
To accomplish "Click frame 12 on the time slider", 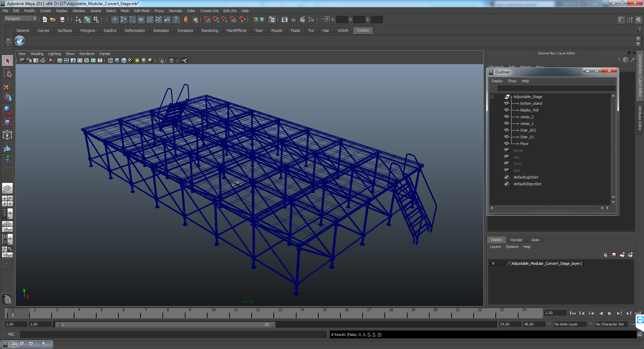I will click(x=258, y=313).
